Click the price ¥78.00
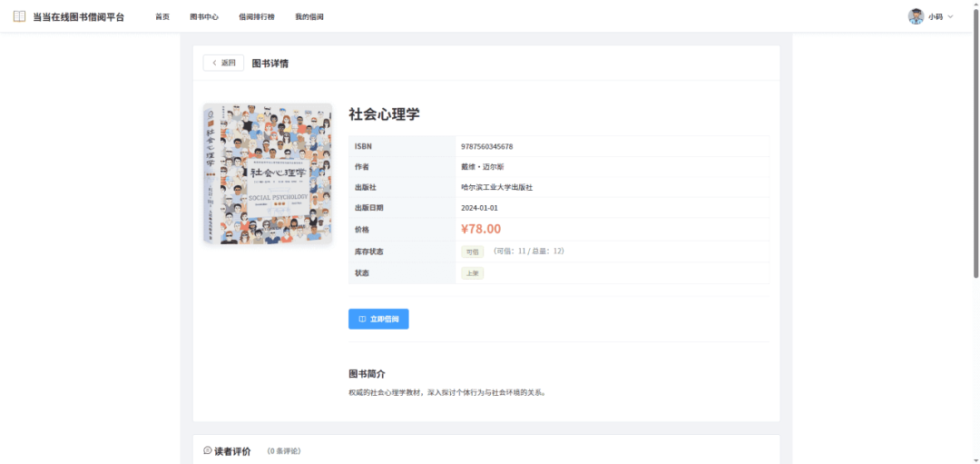The height and width of the screenshot is (464, 980). pos(481,229)
